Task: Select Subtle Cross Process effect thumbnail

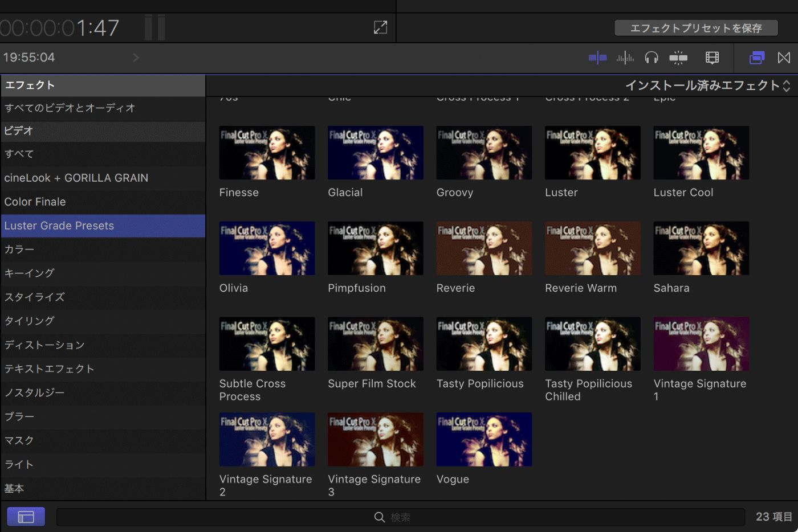Action: 267,344
